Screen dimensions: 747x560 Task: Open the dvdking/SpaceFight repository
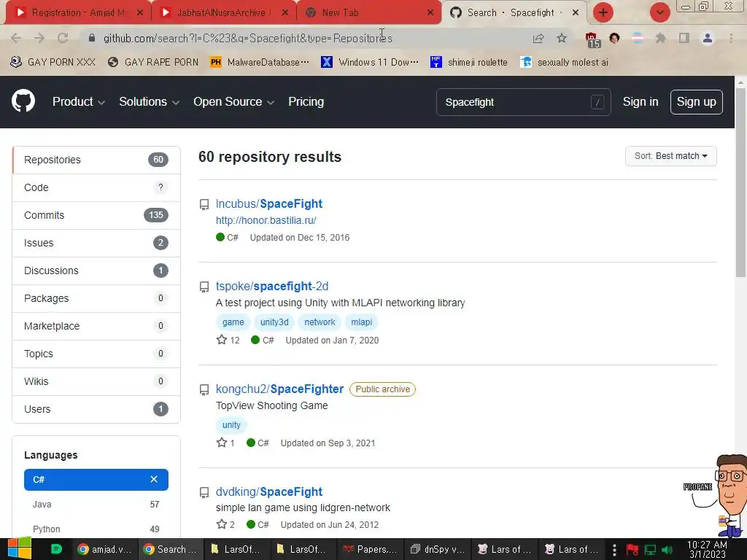(268, 491)
